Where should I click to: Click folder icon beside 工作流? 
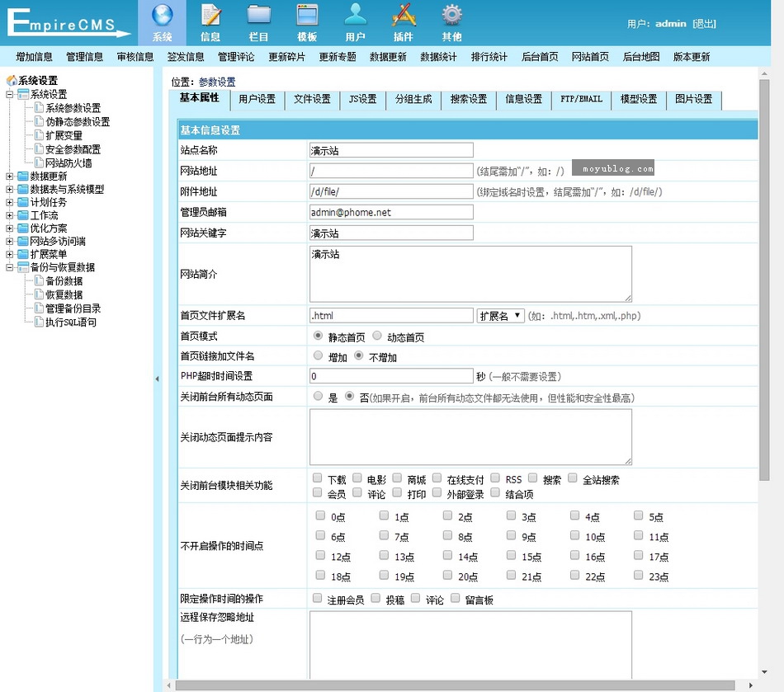(x=23, y=214)
